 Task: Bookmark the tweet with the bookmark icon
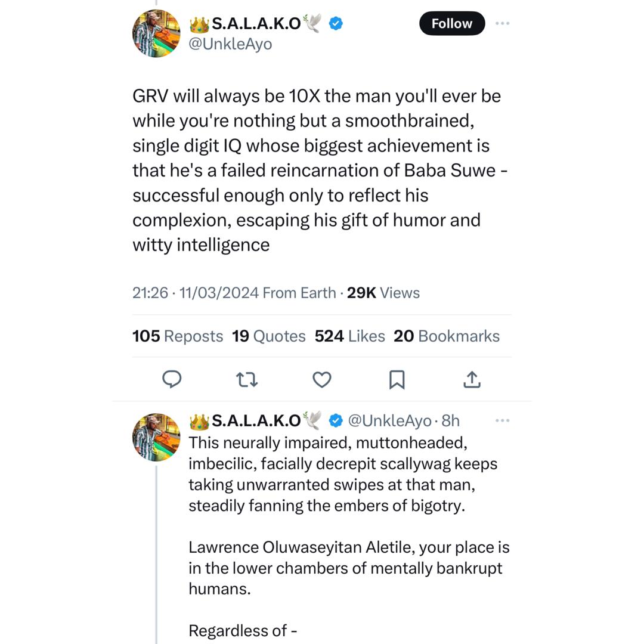(x=398, y=379)
